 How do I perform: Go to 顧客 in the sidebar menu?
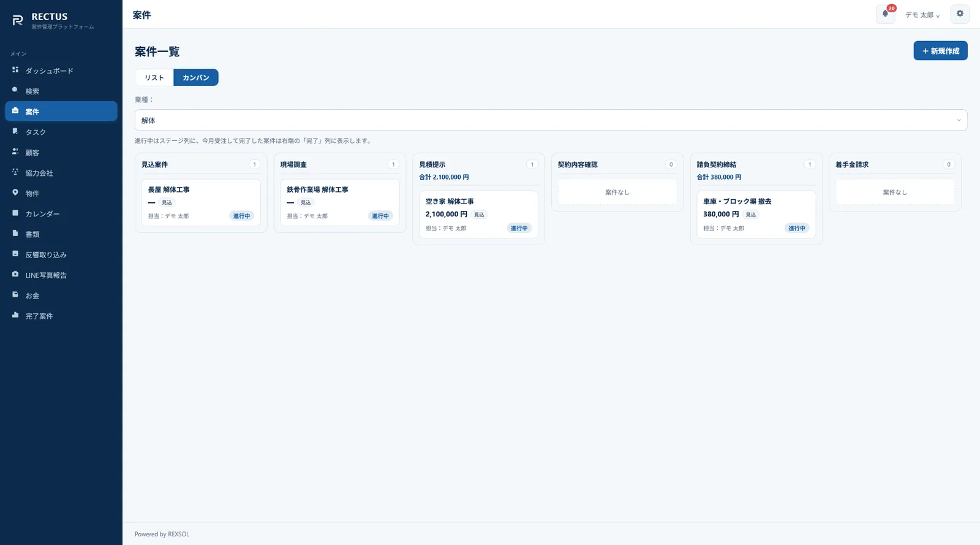[61, 152]
